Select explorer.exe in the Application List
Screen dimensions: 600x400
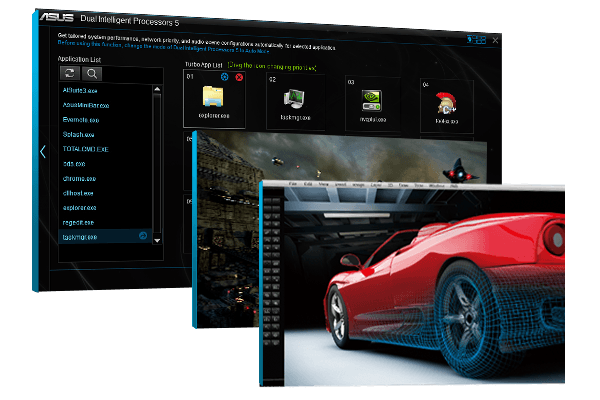pos(79,207)
